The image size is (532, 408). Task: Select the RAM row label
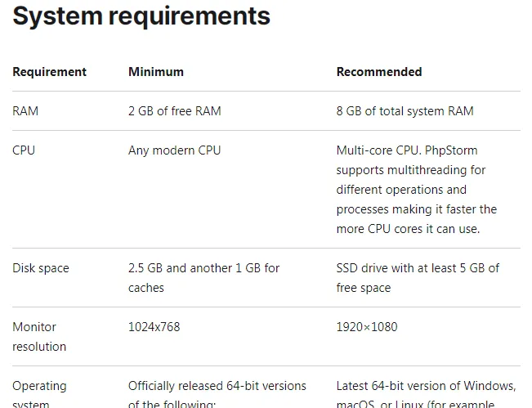25,111
